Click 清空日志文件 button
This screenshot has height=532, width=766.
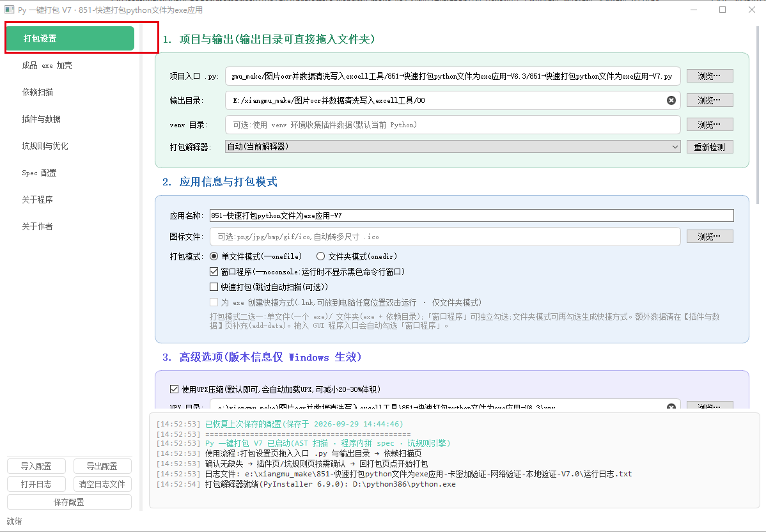click(102, 484)
